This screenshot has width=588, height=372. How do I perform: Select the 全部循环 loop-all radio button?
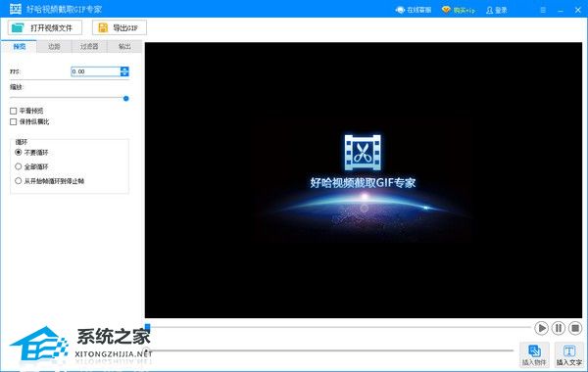(31, 166)
